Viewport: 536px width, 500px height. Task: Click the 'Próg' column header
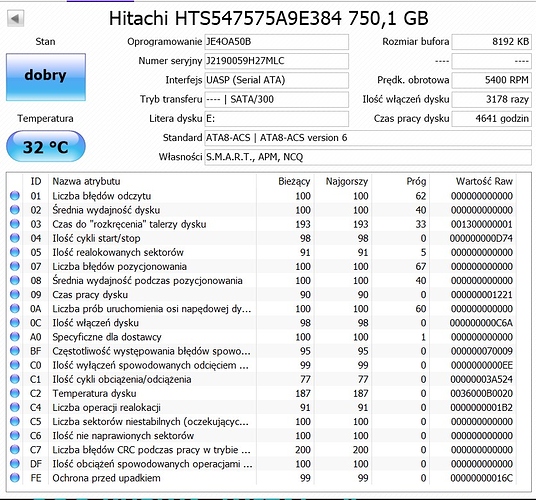tap(416, 181)
